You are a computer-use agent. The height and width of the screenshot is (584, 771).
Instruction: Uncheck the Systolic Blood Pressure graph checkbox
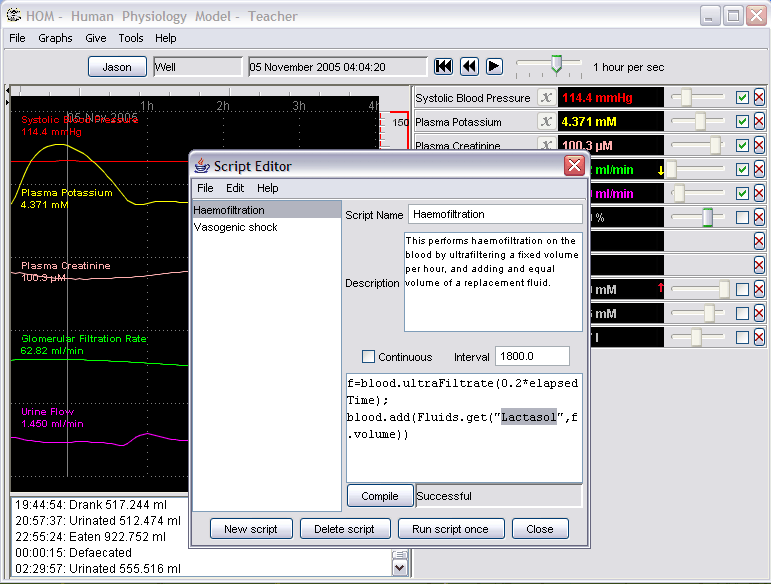(x=742, y=98)
